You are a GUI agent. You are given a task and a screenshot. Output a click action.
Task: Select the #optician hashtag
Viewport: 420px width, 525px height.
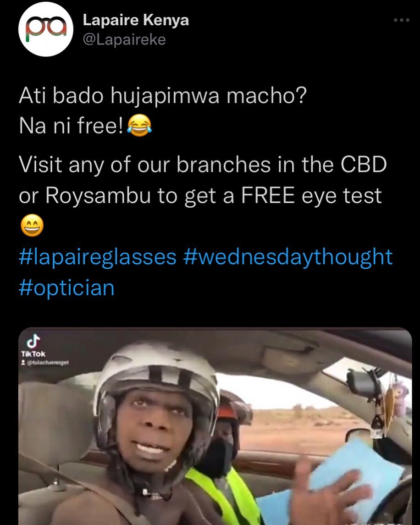[x=66, y=287]
